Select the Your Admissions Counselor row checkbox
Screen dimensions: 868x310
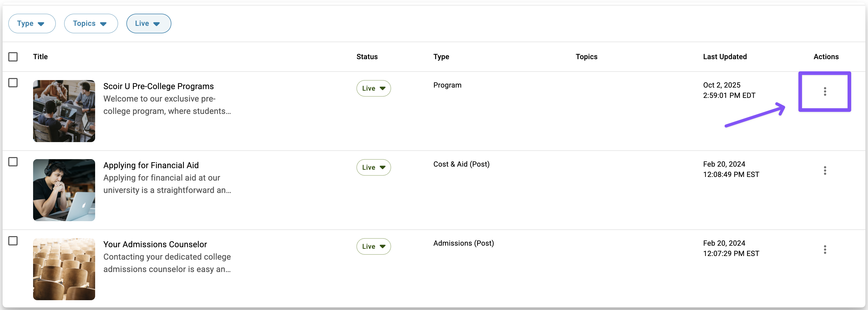tap(13, 241)
